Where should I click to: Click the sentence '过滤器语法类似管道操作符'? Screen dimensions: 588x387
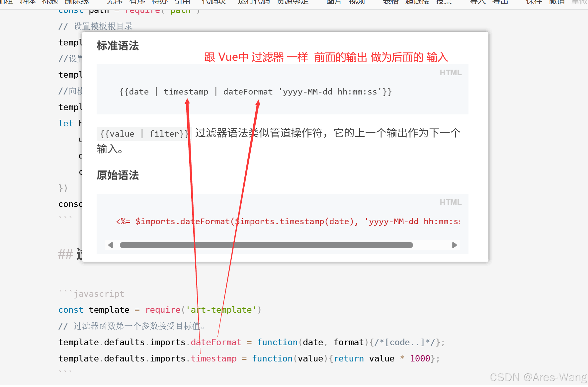tap(259, 133)
